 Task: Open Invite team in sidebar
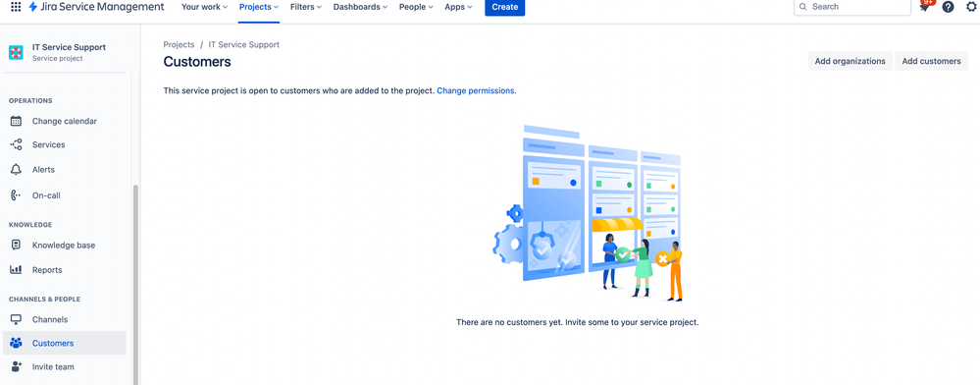pyautogui.click(x=65, y=367)
